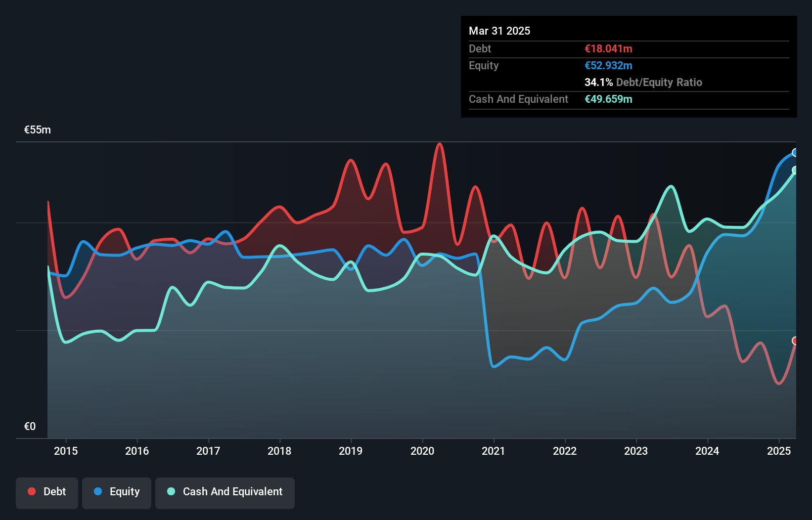Click the 2016 x-axis label
The height and width of the screenshot is (520, 812).
137,451
